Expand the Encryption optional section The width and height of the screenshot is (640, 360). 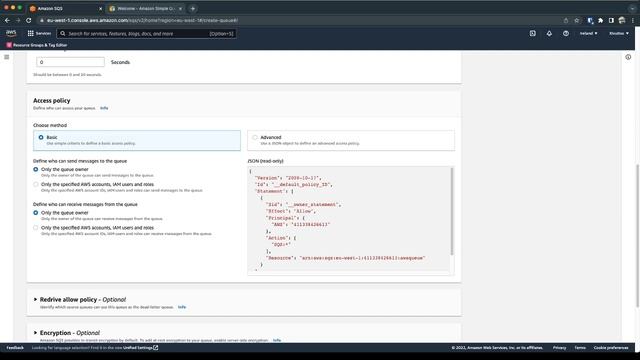pos(35,333)
